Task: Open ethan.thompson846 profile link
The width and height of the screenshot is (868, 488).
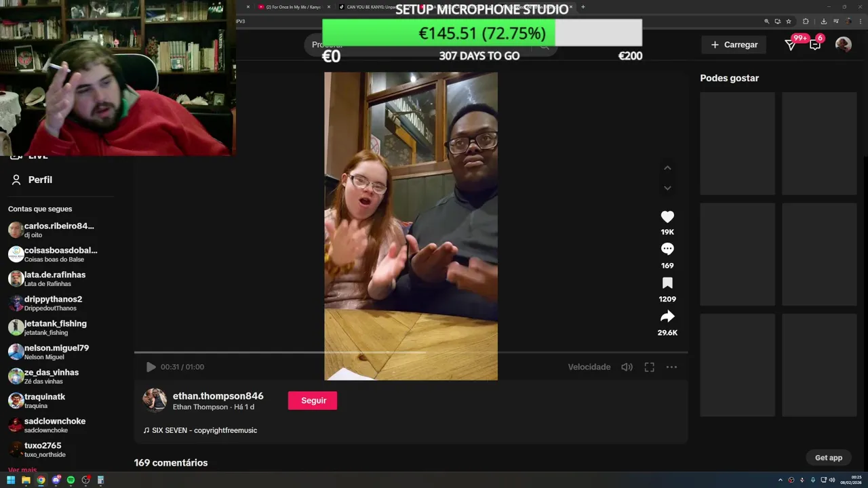Action: pos(218,396)
